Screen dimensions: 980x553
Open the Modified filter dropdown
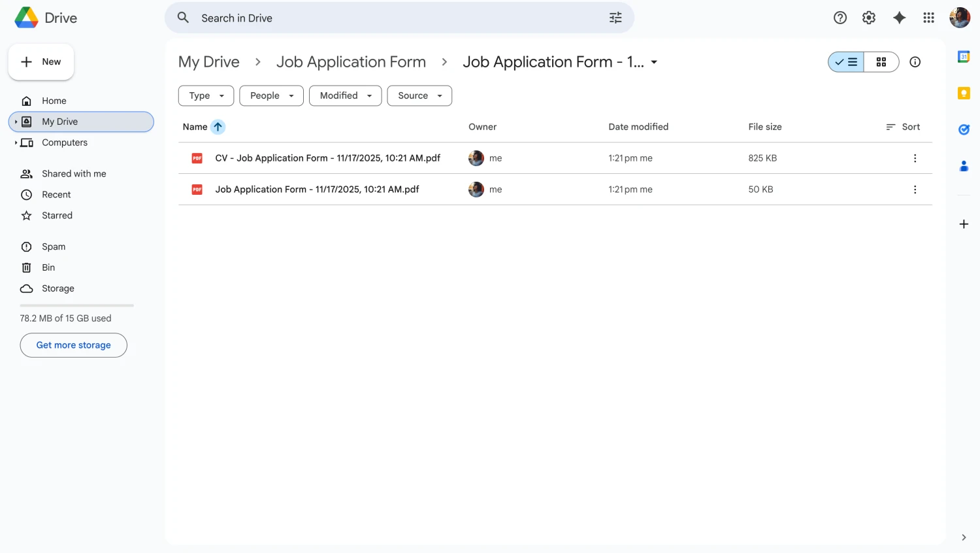(345, 95)
